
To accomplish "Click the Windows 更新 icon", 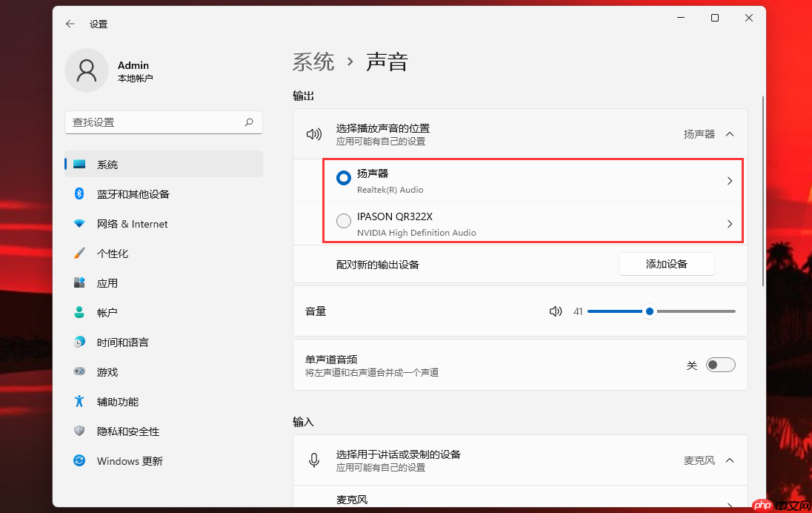I will (79, 460).
